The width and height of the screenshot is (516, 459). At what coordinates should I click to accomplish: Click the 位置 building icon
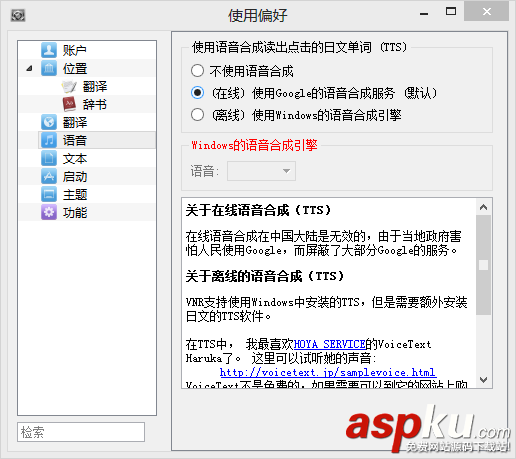[49, 68]
